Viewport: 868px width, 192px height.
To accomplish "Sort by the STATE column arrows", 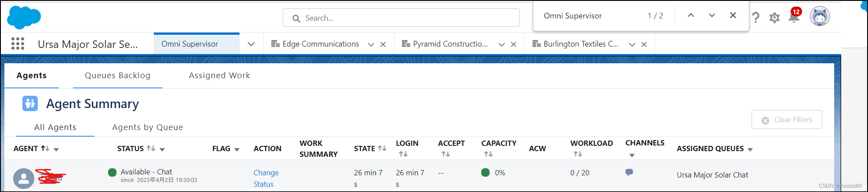I will 382,149.
